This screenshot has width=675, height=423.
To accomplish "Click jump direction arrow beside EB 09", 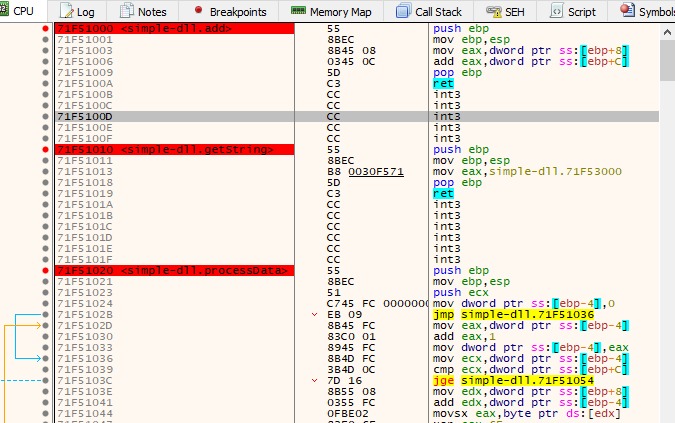I will click(314, 315).
